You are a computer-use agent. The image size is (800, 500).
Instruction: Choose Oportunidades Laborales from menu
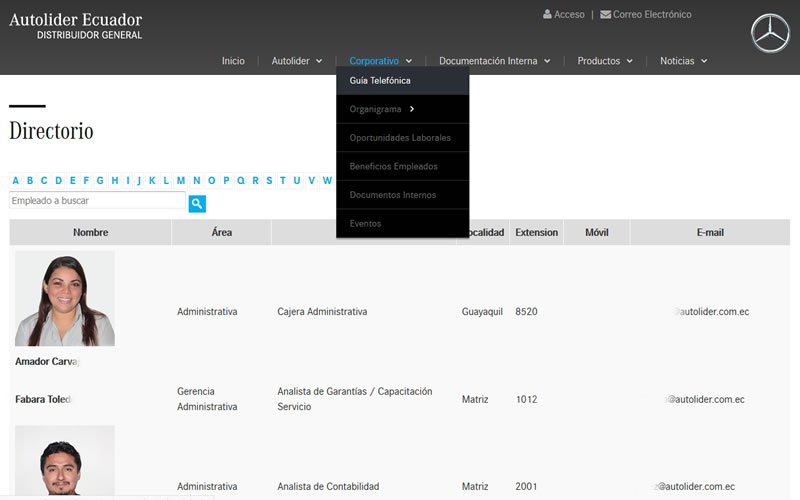point(400,138)
